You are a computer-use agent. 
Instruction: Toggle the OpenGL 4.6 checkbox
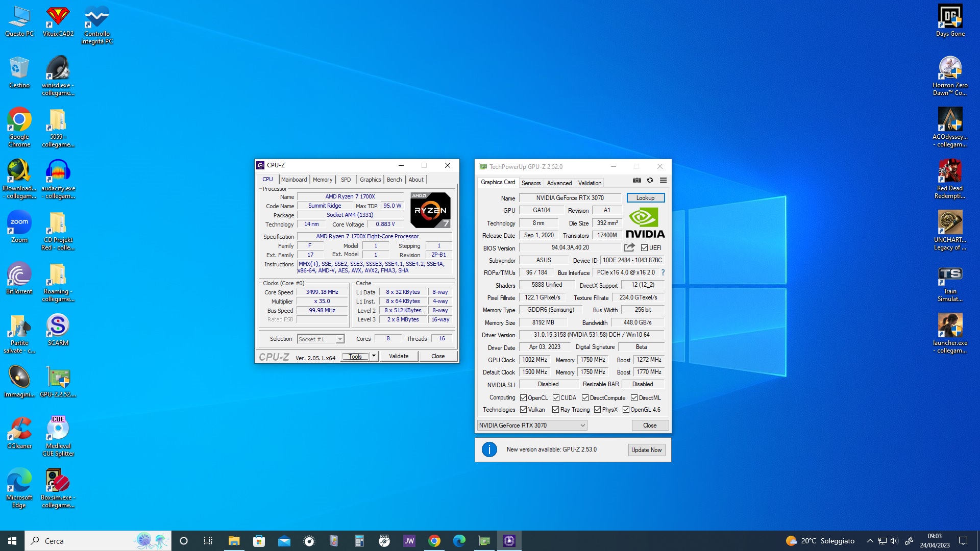[626, 410]
